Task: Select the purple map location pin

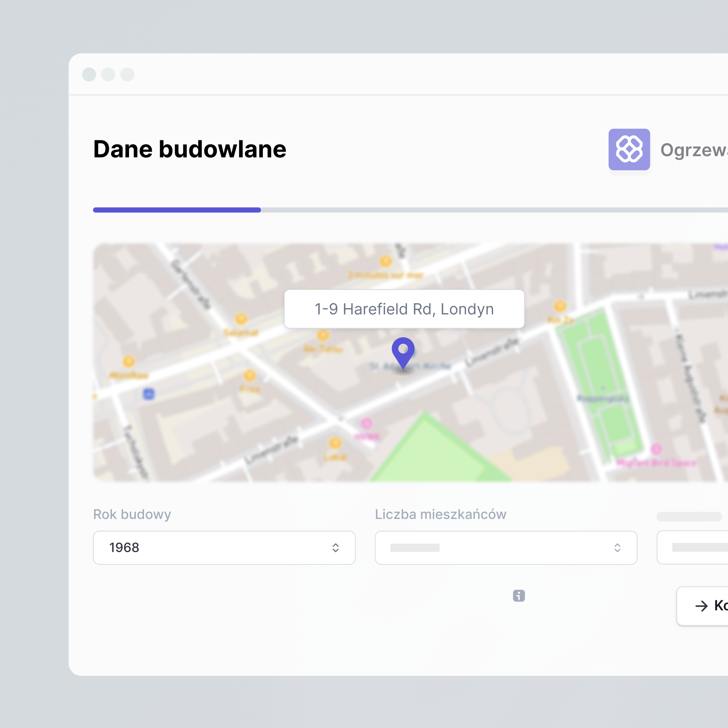Action: click(403, 353)
